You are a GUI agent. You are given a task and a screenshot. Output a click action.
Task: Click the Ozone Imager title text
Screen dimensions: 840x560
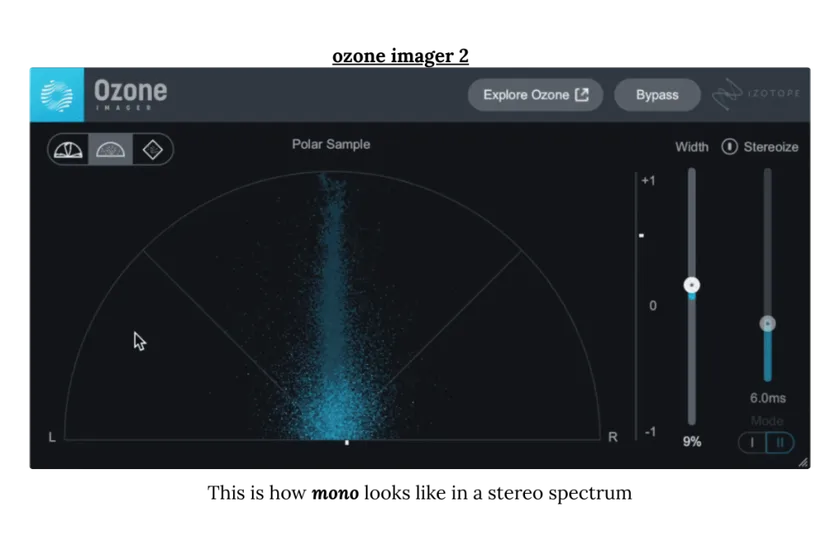(x=131, y=95)
